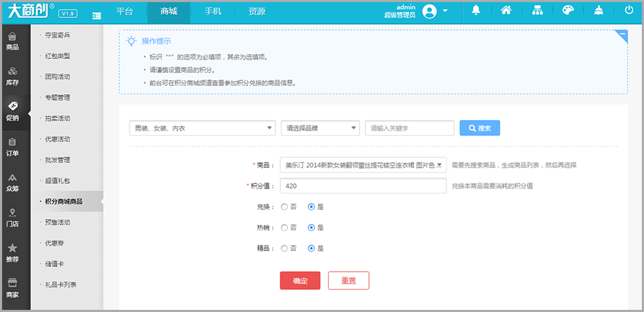Image resolution: width=644 pixels, height=312 pixels.
Task: Select 否 for 热销 option
Action: point(284,227)
